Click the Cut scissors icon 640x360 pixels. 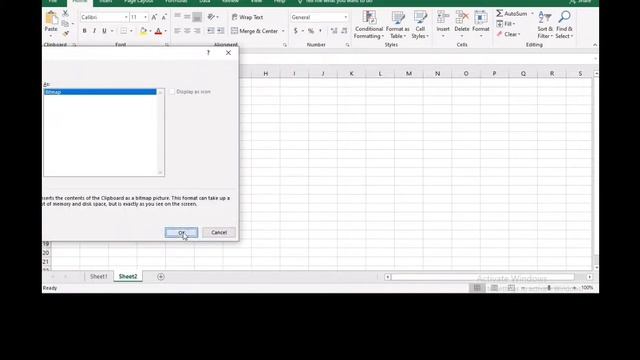65,13
